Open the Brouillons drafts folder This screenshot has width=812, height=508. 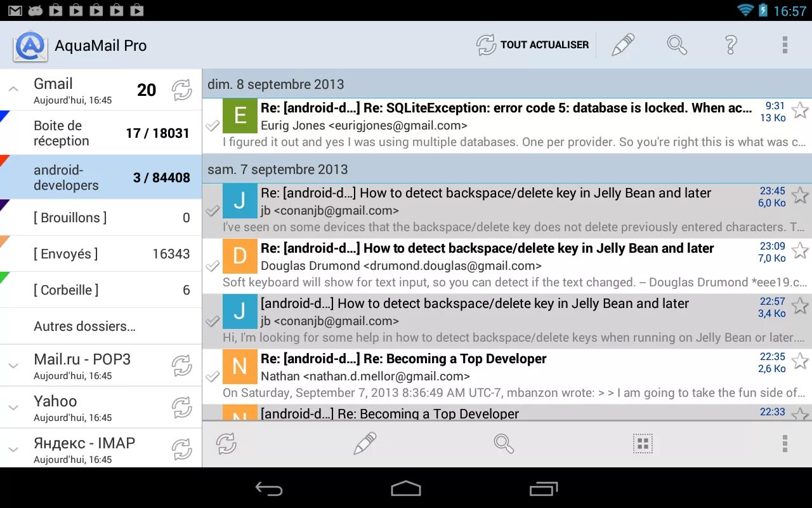pos(101,218)
